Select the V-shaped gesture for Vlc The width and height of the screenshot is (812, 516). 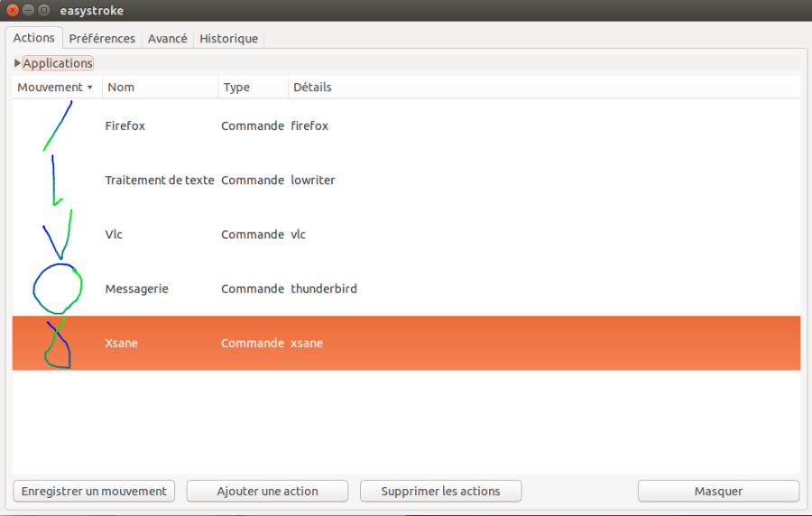point(58,235)
